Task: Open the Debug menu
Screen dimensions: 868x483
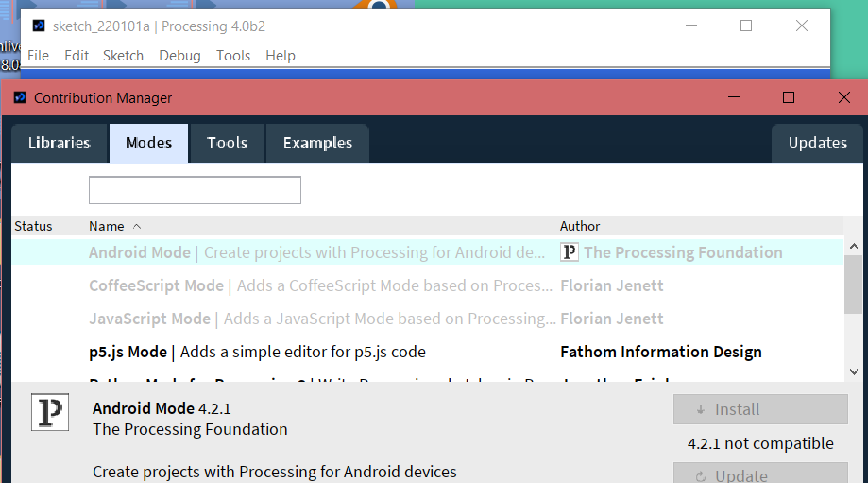Action: 179,56
